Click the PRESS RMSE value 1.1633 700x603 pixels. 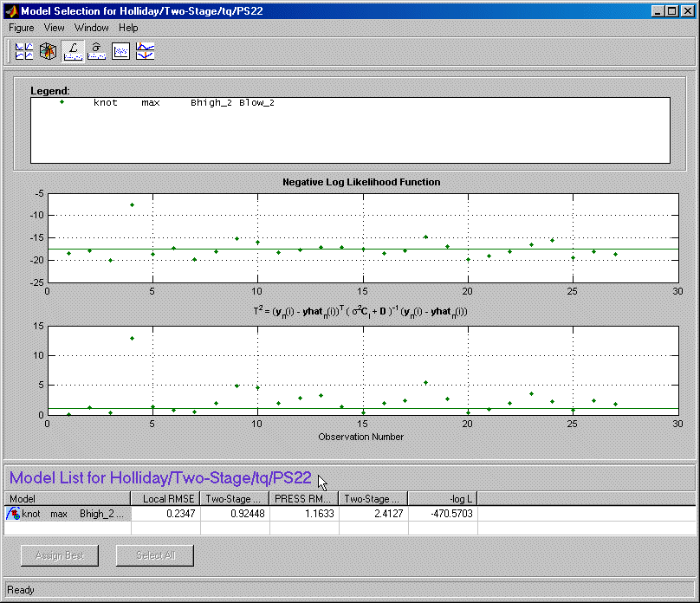point(320,514)
